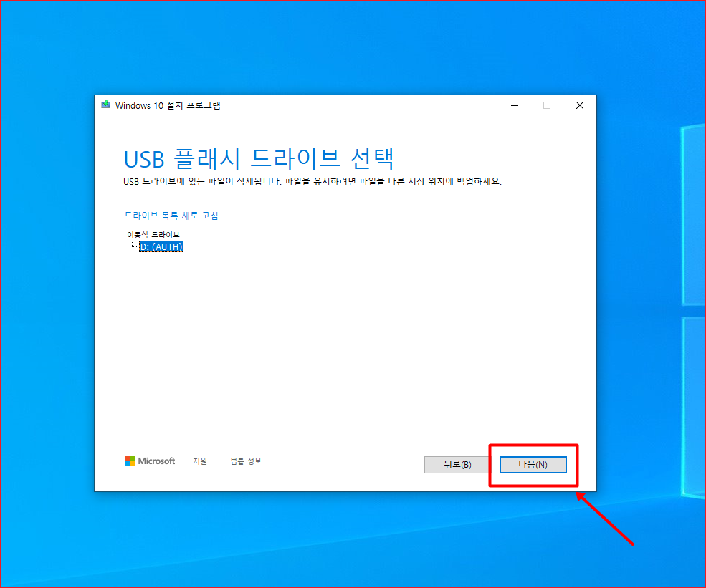706x588 pixels.
Task: Click the Windows 10 setup title bar icon
Action: [106, 105]
